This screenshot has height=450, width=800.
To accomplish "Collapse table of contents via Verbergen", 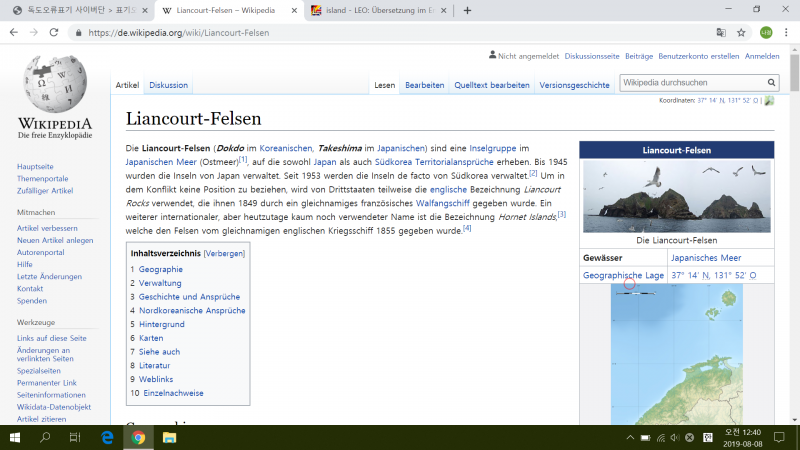I will pyautogui.click(x=224, y=253).
